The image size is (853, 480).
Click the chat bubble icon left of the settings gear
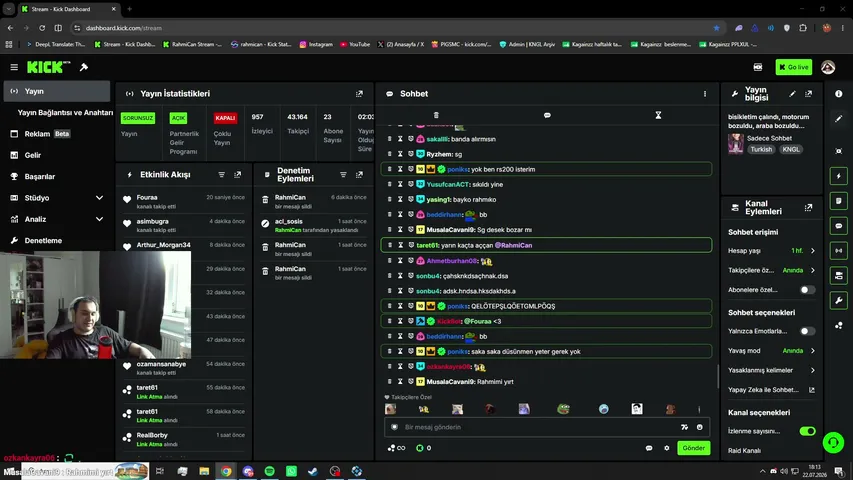pos(649,448)
